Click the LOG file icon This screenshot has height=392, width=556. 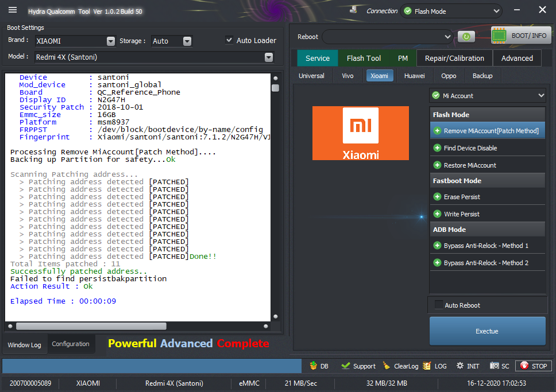[427, 366]
